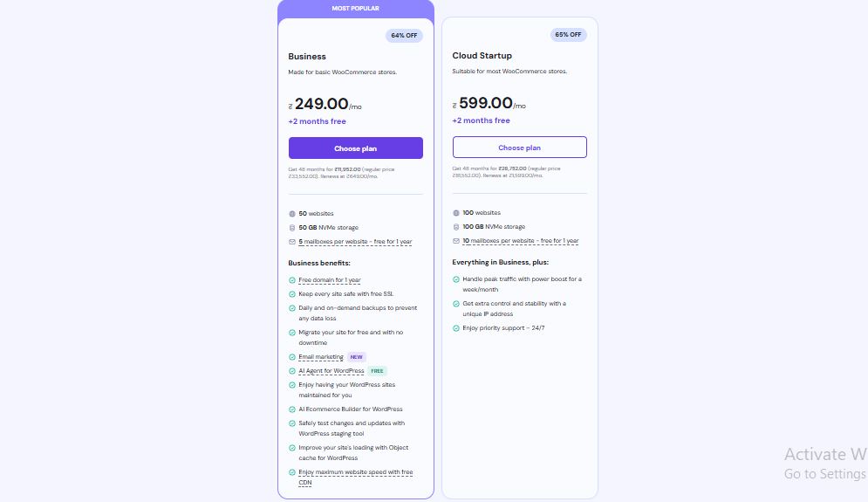The height and width of the screenshot is (502, 868).
Task: Click the globe icon beside 50 websites
Action: pyautogui.click(x=292, y=213)
